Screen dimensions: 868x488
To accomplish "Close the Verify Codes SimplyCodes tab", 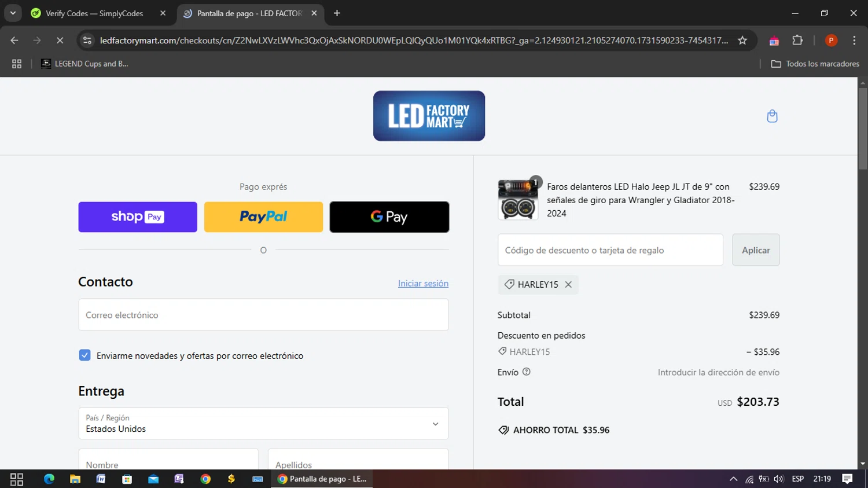I will point(163,13).
